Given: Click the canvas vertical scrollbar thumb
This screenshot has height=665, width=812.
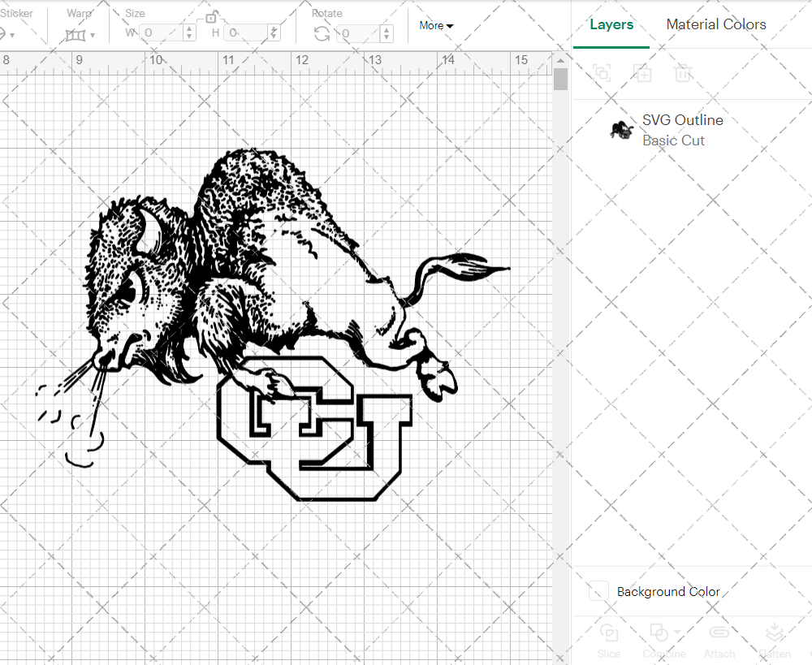Looking at the screenshot, I should click(560, 80).
